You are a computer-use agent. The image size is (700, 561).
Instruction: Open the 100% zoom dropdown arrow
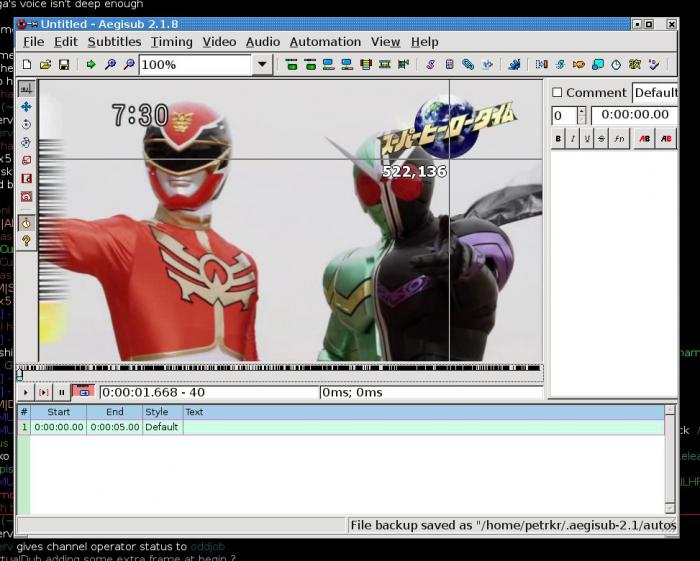pos(262,65)
